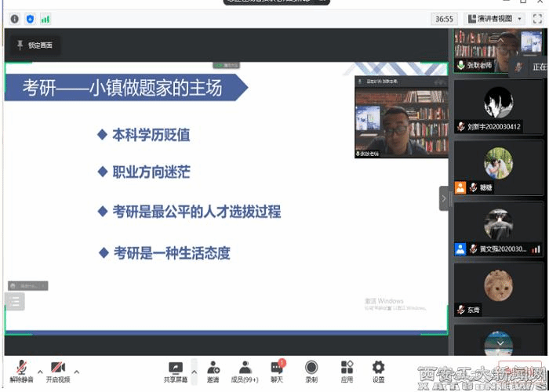Toggle fullscreen mode icon at top right
The image size is (549, 392).
tap(537, 19)
